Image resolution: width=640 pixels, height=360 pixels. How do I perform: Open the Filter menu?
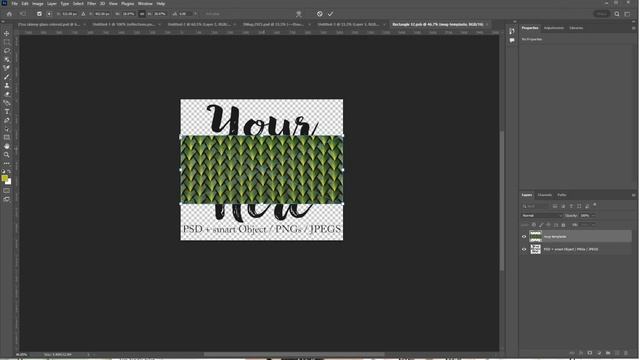point(91,4)
